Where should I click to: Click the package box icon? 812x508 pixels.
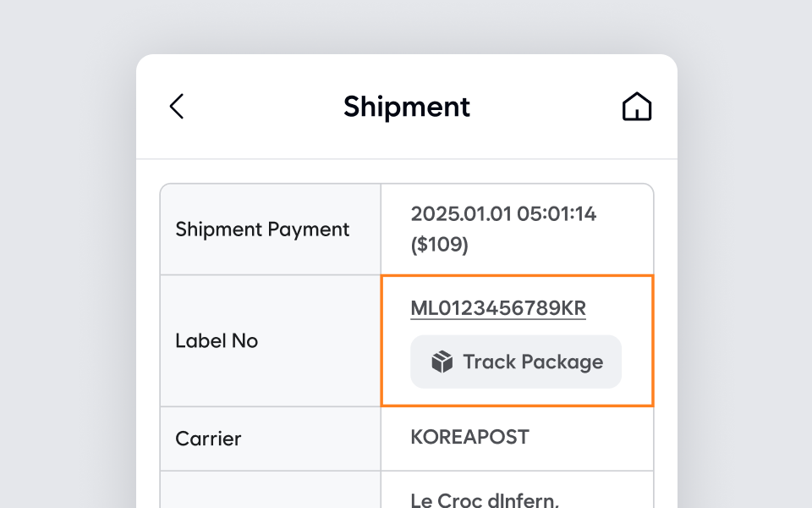pyautogui.click(x=442, y=362)
